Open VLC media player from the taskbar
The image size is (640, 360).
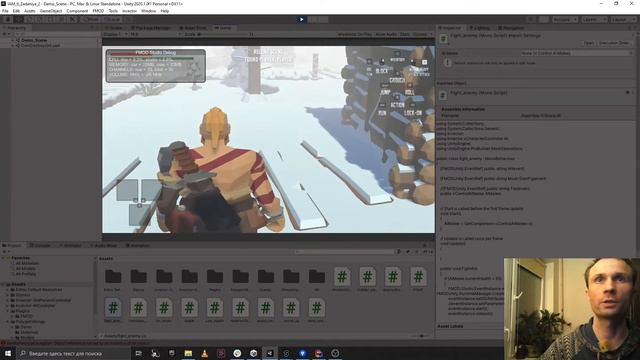204,353
